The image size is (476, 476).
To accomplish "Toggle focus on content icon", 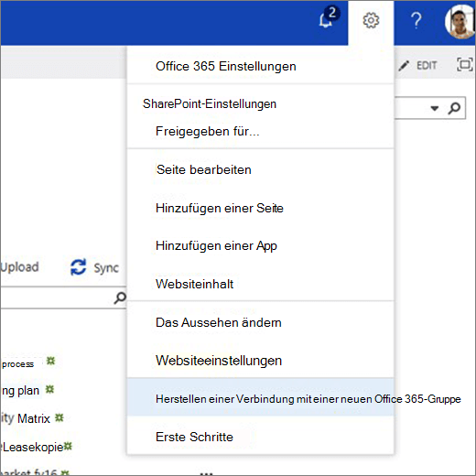I will coord(465,64).
